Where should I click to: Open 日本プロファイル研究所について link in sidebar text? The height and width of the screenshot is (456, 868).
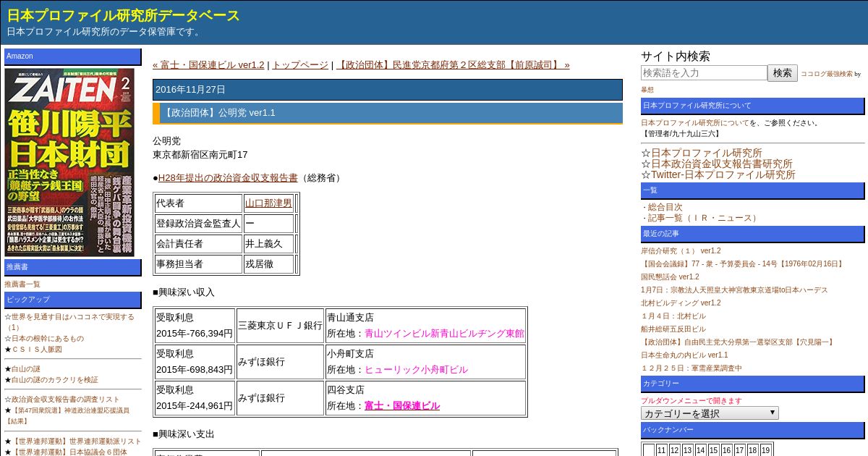point(695,123)
